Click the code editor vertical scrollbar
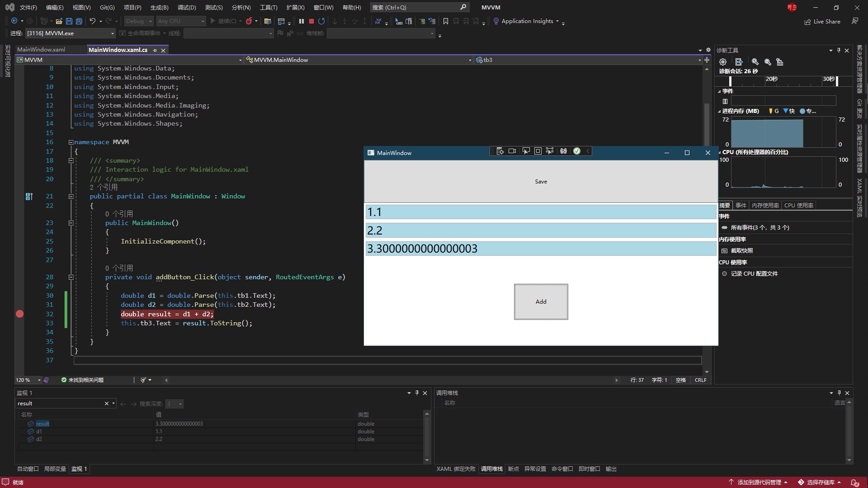This screenshot has width=868, height=488. tap(706, 221)
